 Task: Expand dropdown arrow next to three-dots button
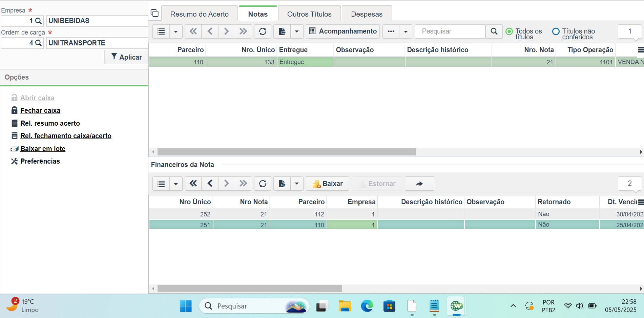point(406,31)
